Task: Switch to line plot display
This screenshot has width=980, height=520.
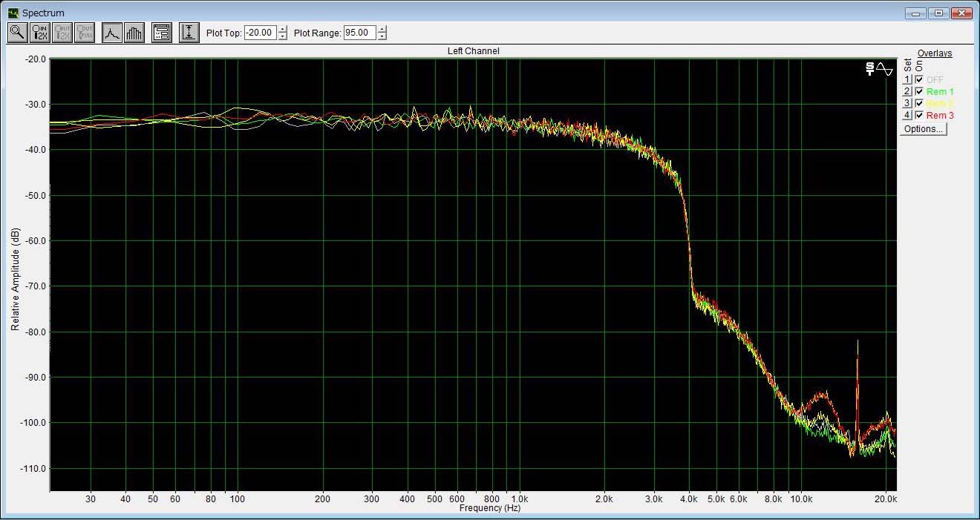Action: [x=112, y=33]
